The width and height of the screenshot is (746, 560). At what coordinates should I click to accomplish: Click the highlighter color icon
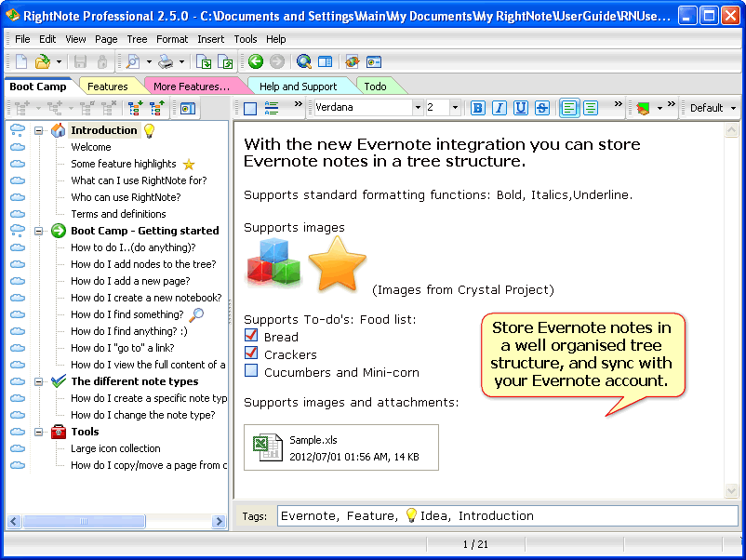pyautogui.click(x=643, y=109)
